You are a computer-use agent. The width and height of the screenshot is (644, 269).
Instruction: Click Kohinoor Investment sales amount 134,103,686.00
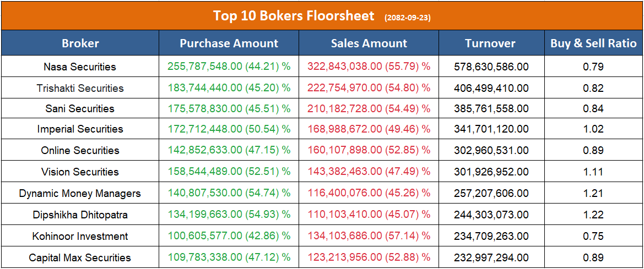[x=369, y=237]
